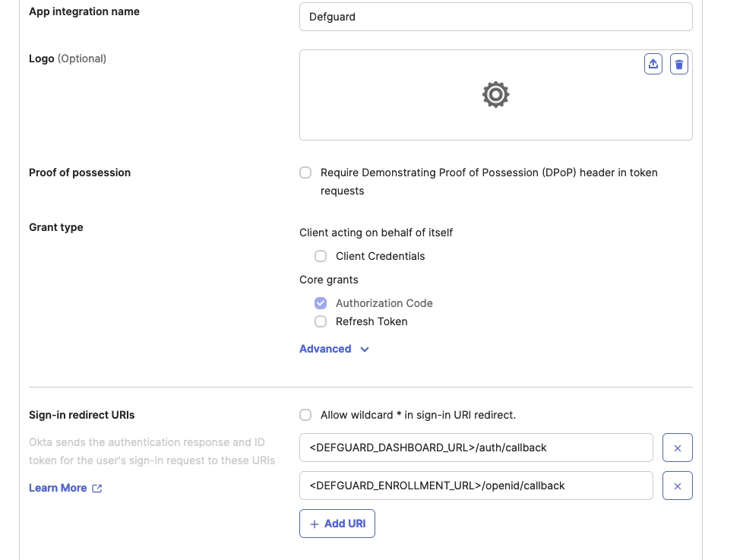The height and width of the screenshot is (560, 743).
Task: Click the openid/callback redirect URI field
Action: coord(476,486)
